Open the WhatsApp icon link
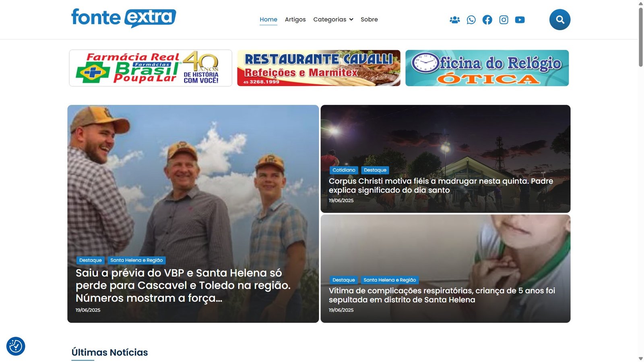This screenshot has width=644, height=362. pos(471,20)
